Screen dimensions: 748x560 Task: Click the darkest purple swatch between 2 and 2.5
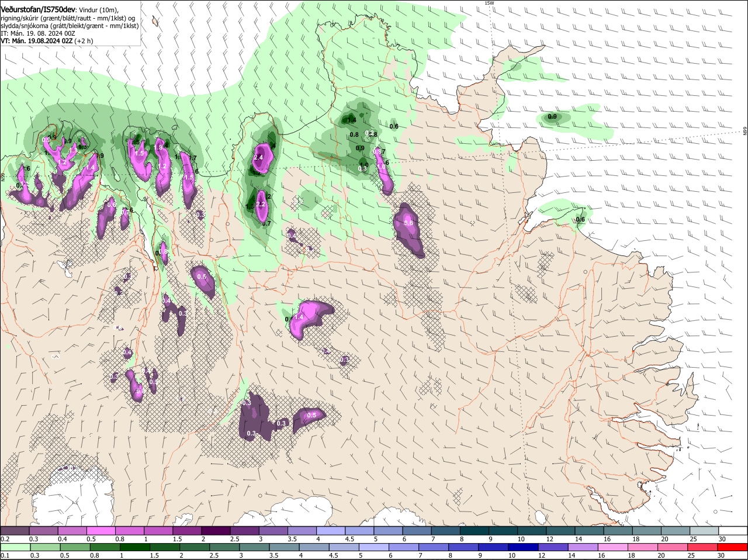coord(216,530)
